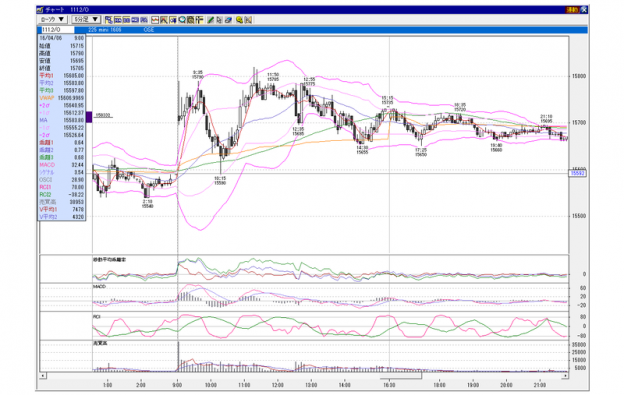Click the chart window icon in title bar
624x395 pixels.
point(40,10)
